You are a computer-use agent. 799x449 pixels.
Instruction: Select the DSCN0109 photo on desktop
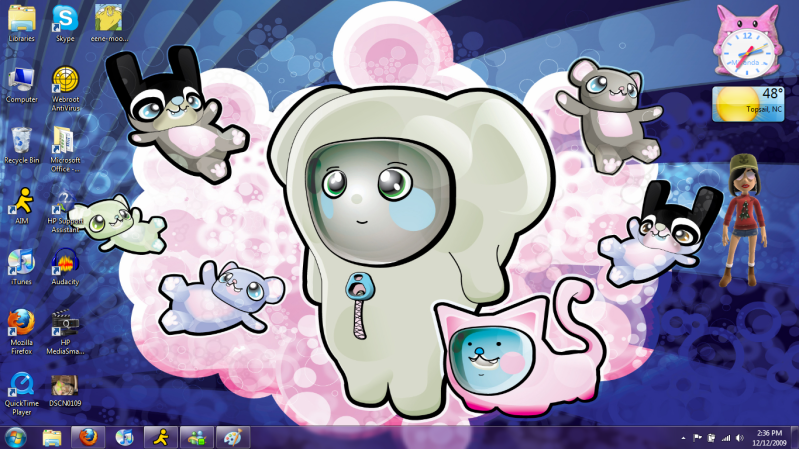pos(65,391)
